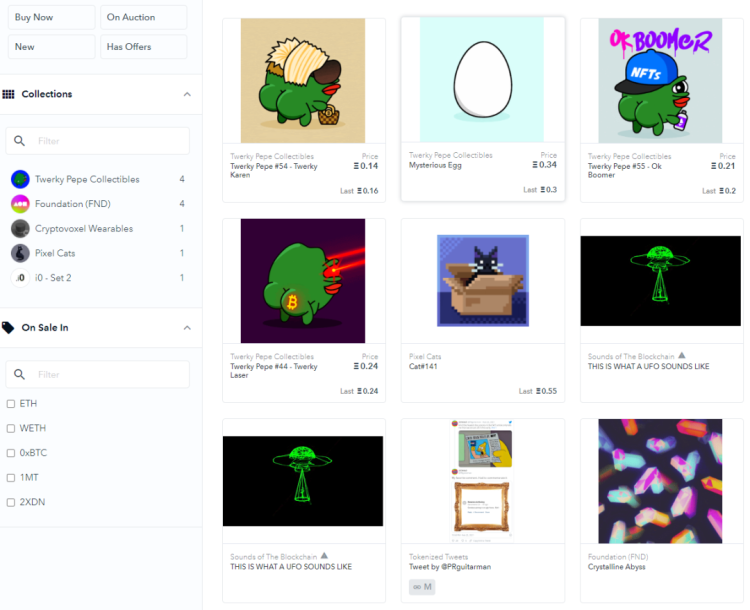Viewport: 750px width, 610px height.
Task: Focus the Collections filter search field
Action: pyautogui.click(x=98, y=141)
